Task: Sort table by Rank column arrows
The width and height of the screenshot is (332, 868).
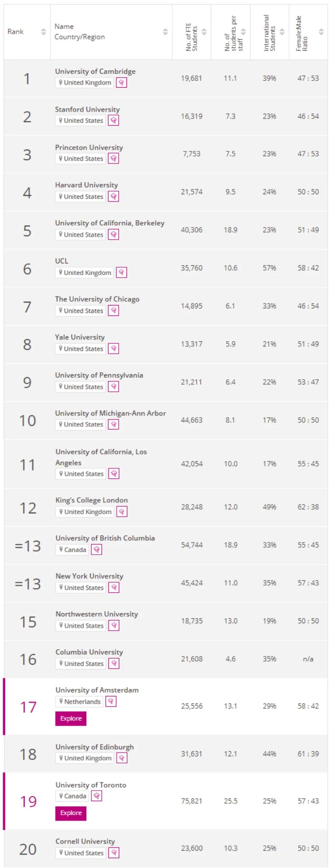Action: pyautogui.click(x=44, y=32)
